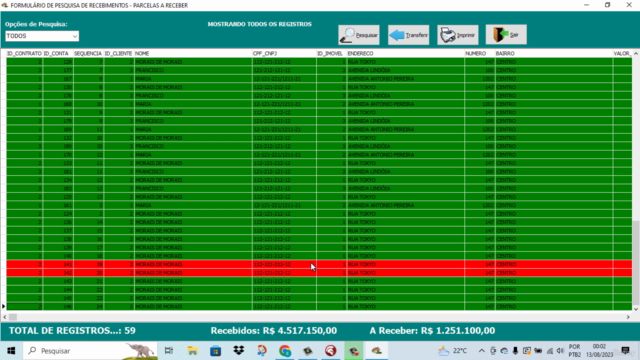Click the grid's scroll-down arrow
640x360 pixels.
click(636, 309)
